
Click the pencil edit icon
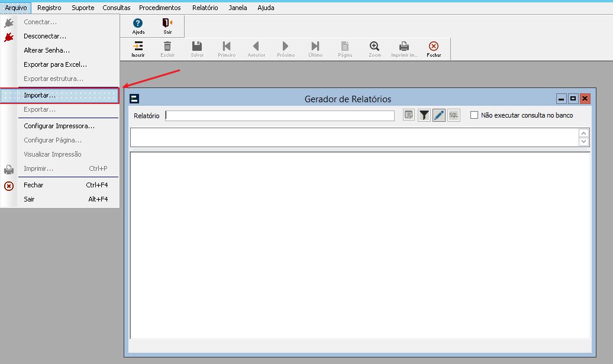pyautogui.click(x=439, y=115)
